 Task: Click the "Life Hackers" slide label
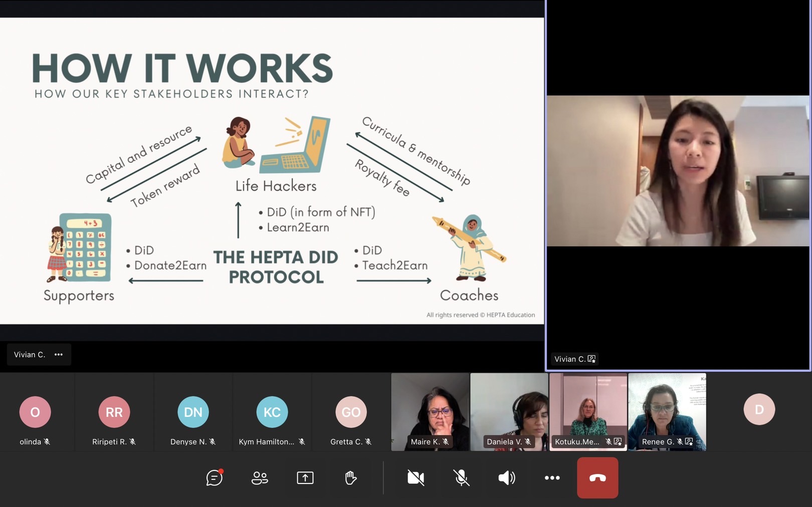pos(276,186)
